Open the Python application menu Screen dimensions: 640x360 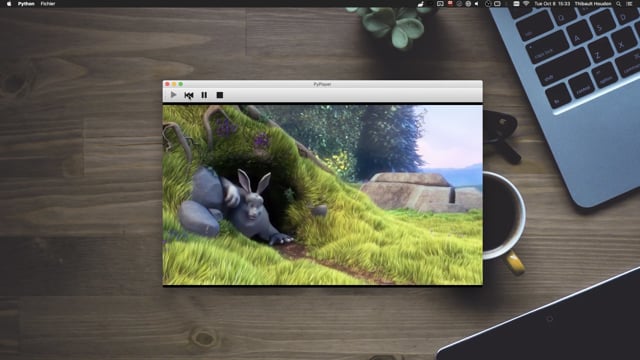26,4
